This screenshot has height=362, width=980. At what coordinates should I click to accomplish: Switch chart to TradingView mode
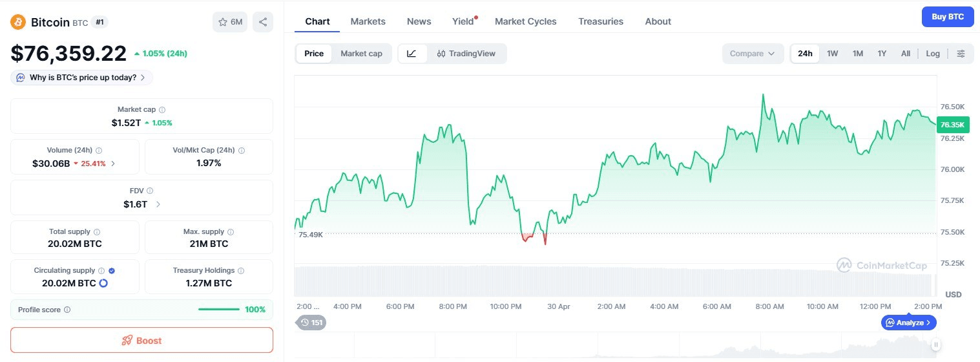(466, 54)
